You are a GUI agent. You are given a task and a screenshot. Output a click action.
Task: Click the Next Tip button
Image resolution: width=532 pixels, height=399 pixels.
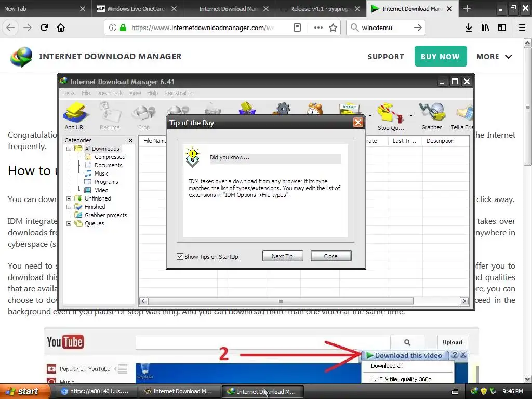tap(282, 256)
